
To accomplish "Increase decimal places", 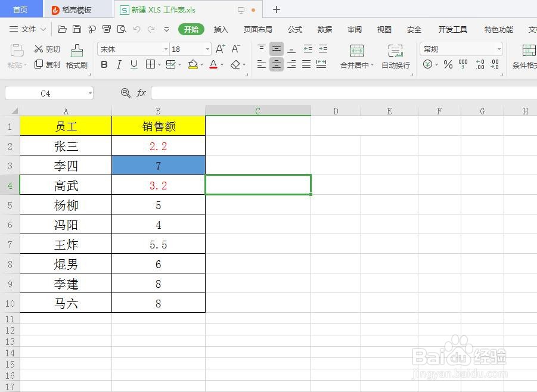I will point(480,64).
